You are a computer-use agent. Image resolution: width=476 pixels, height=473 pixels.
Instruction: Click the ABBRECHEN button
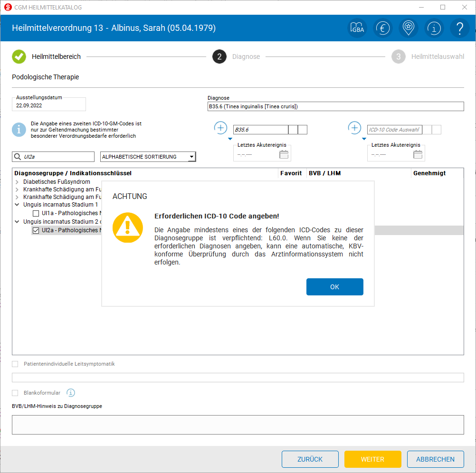coord(435,459)
